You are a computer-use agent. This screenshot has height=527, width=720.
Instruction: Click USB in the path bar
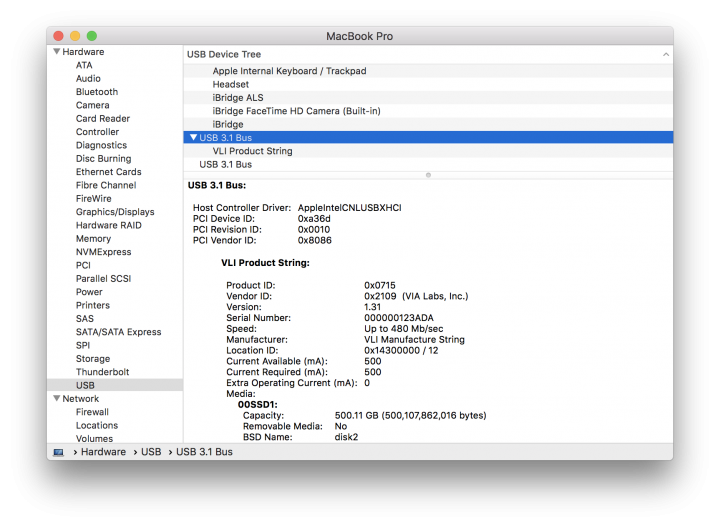click(151, 452)
